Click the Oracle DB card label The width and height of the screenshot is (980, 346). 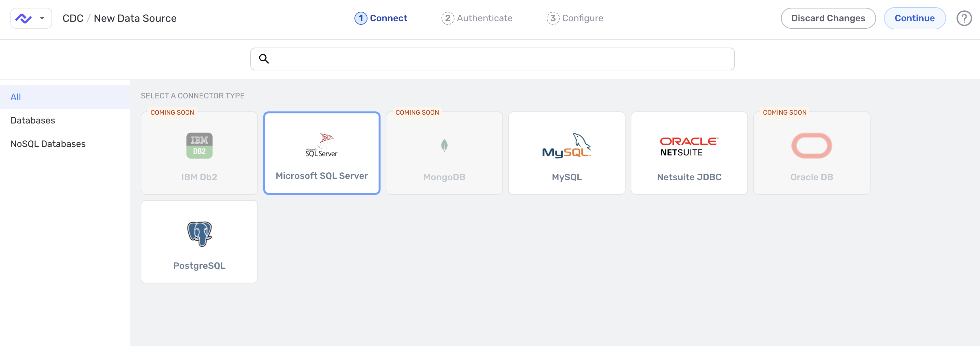point(812,177)
